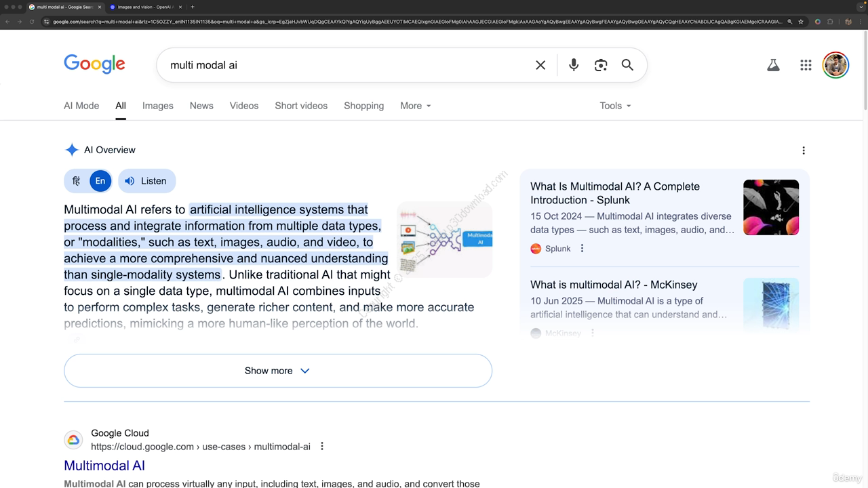The width and height of the screenshot is (868, 488).
Task: Open the Multimodal AI Google Cloud link
Action: click(104, 466)
